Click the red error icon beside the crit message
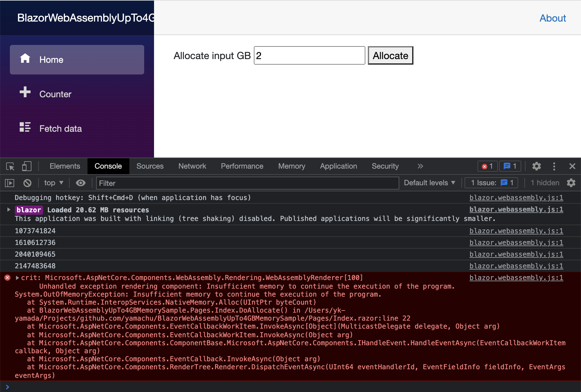This screenshot has width=581, height=392. click(7, 278)
